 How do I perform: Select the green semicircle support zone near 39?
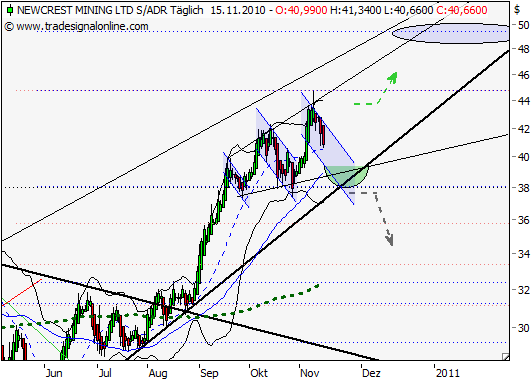(346, 176)
